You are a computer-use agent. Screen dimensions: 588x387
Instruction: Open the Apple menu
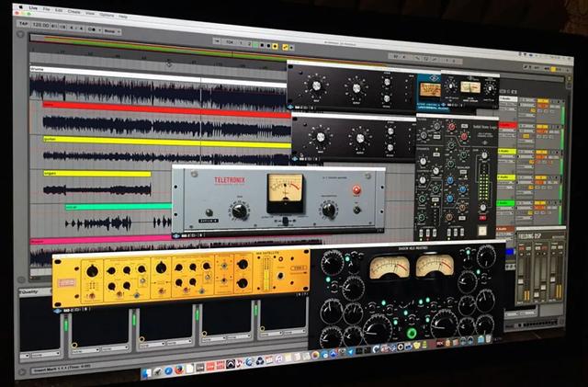tap(20, 6)
